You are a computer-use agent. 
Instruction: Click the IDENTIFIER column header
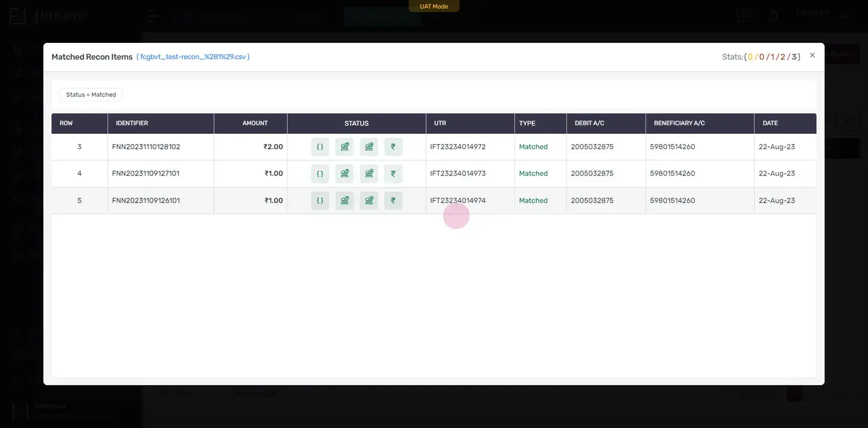[161, 123]
